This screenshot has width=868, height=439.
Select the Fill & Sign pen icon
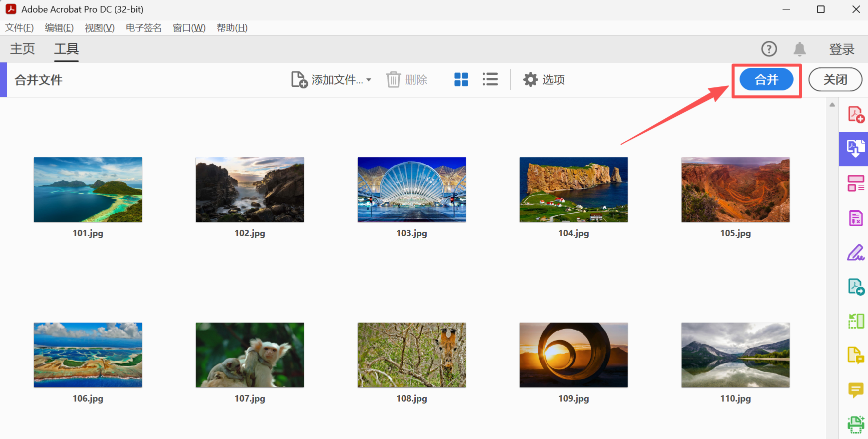pyautogui.click(x=856, y=252)
